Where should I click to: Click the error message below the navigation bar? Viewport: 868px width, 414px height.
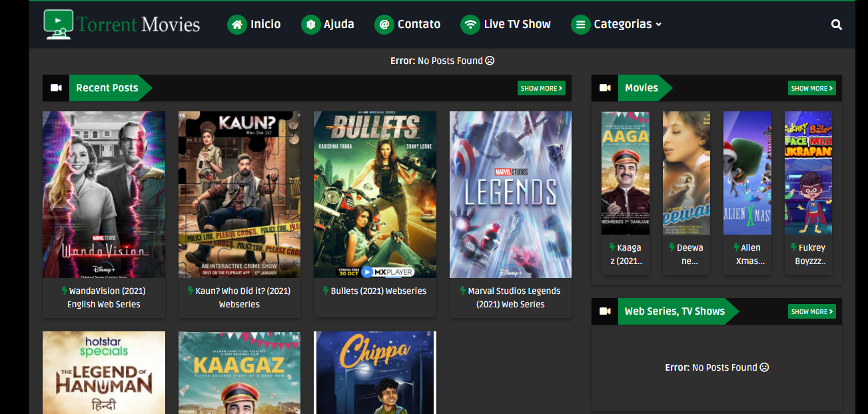[442, 61]
